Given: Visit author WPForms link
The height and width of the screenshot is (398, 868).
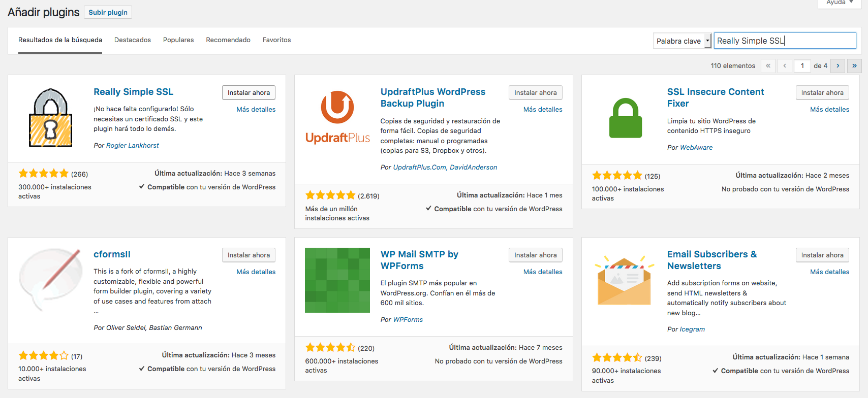Looking at the screenshot, I should pyautogui.click(x=408, y=319).
